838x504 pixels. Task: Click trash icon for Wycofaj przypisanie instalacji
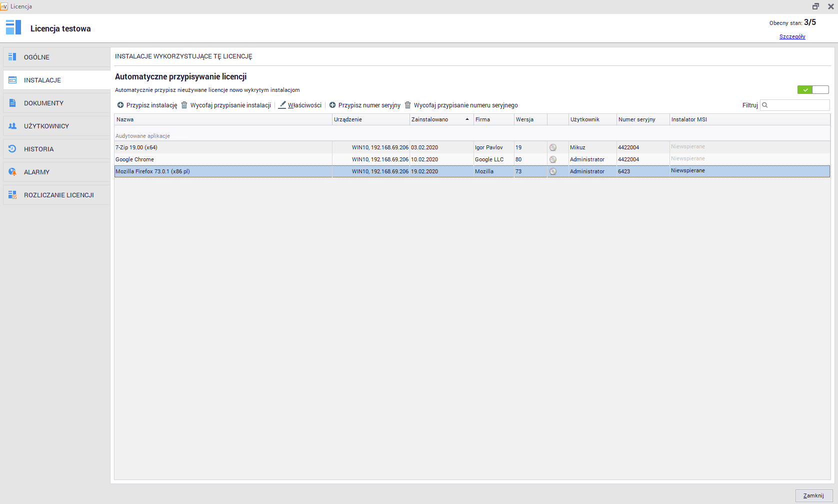point(184,105)
